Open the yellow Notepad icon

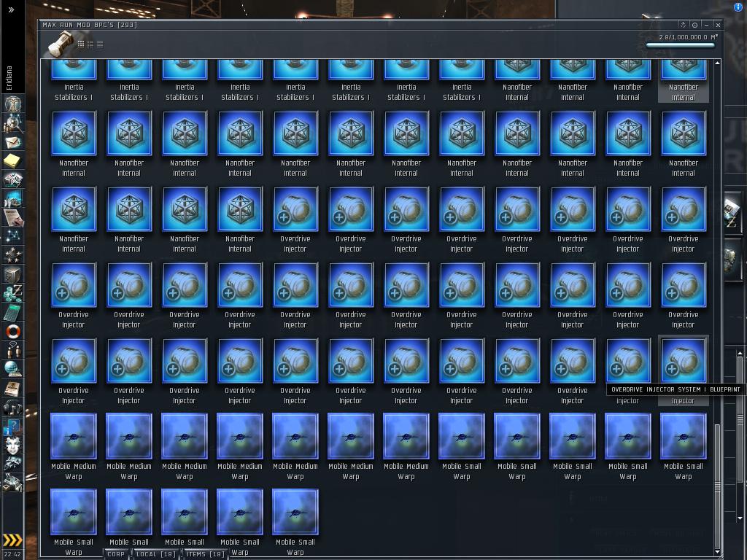click(x=13, y=161)
